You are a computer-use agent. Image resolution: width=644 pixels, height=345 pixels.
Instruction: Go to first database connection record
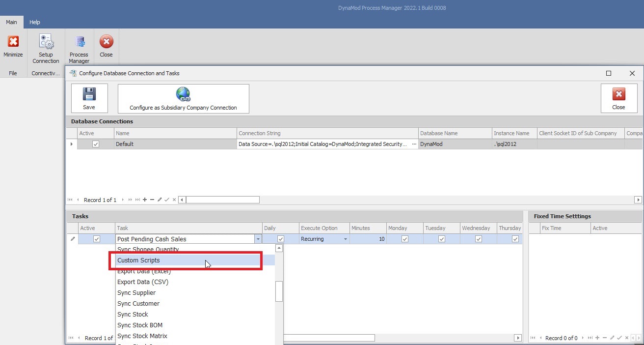70,200
